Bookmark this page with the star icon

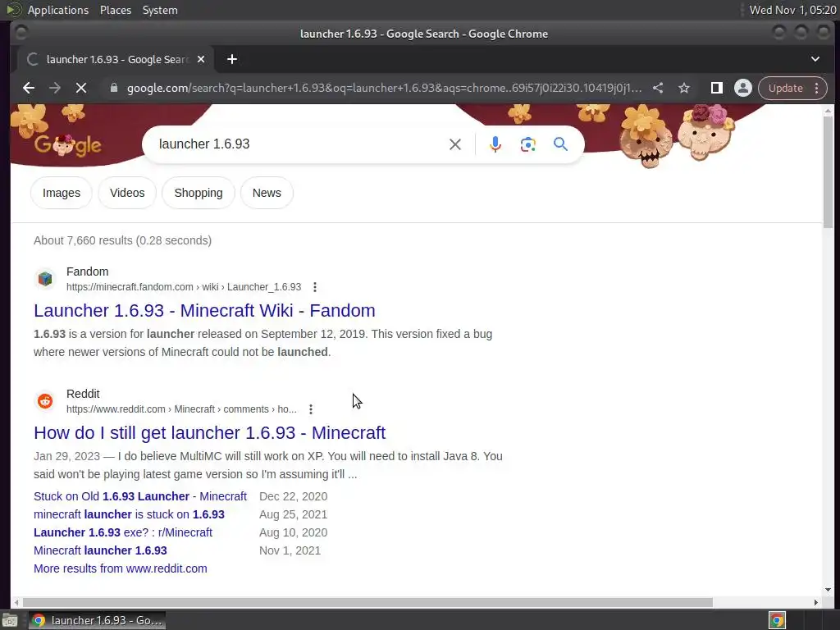click(x=684, y=88)
